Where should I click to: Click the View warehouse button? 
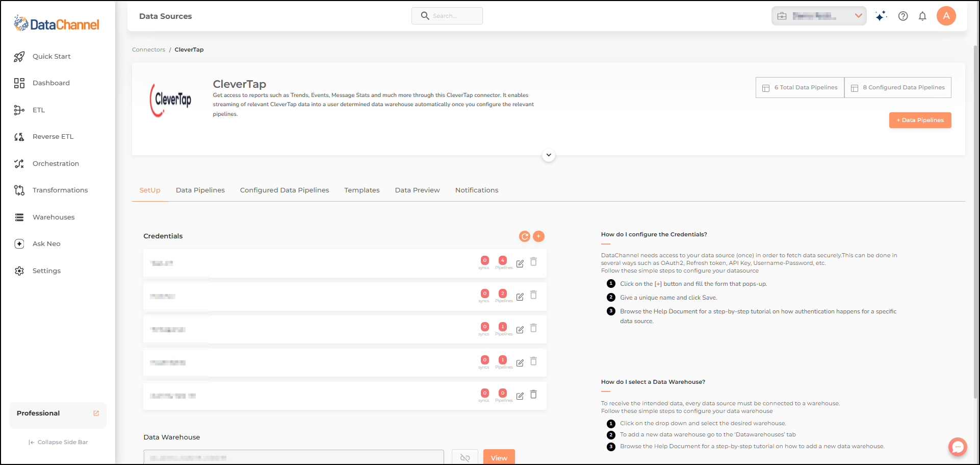tap(499, 457)
